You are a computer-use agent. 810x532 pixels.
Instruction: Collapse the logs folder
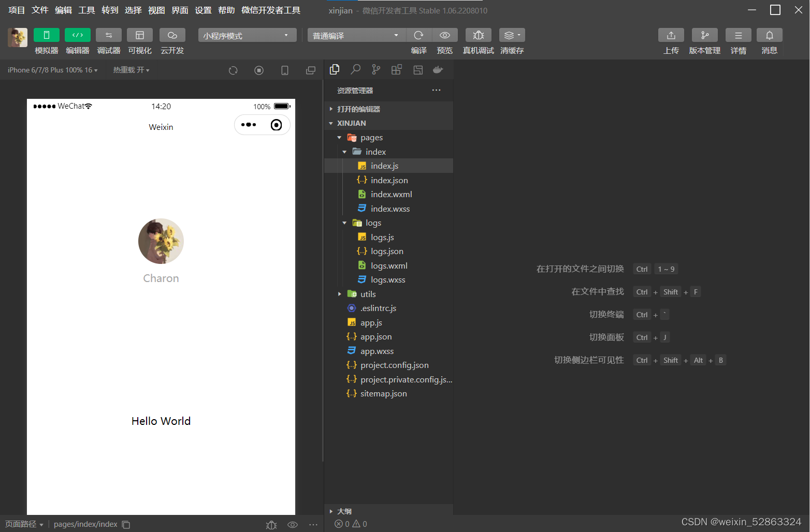pyautogui.click(x=388, y=223)
